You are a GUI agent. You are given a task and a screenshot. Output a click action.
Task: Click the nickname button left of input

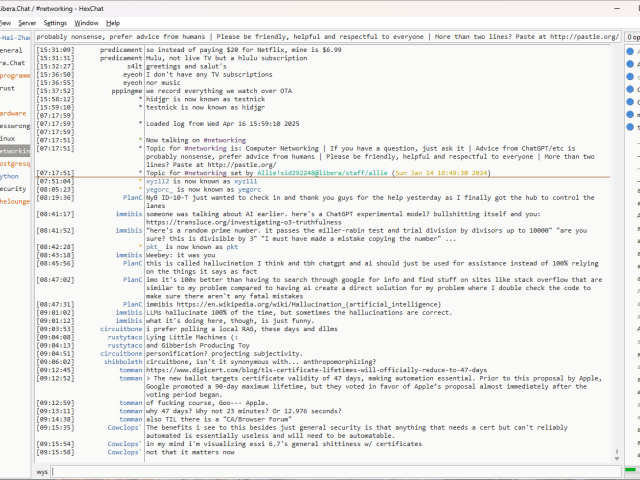point(42,470)
